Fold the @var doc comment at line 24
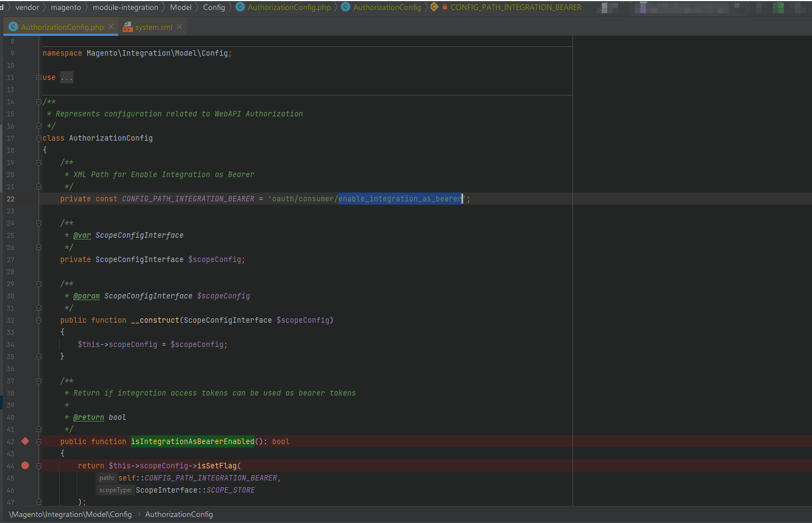 pos(39,223)
